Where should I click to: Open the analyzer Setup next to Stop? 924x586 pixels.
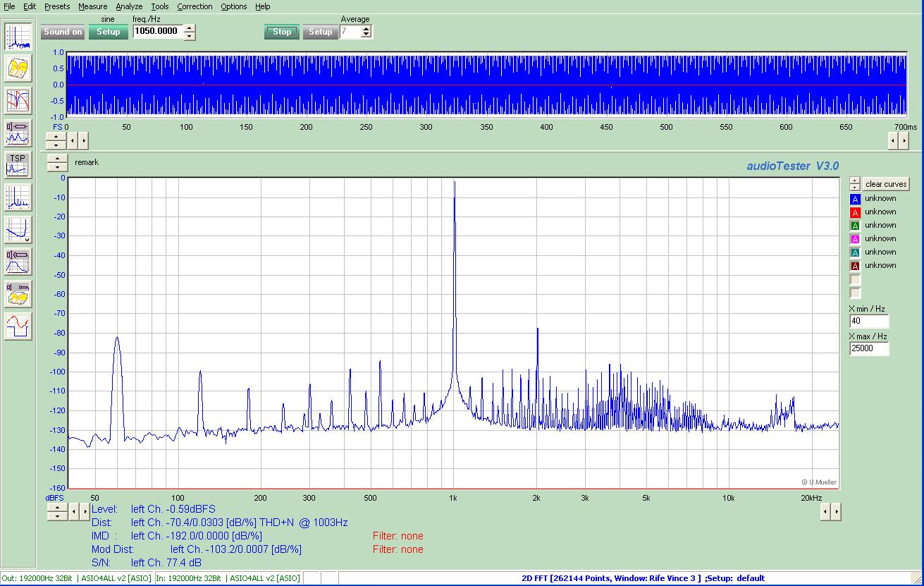[320, 32]
